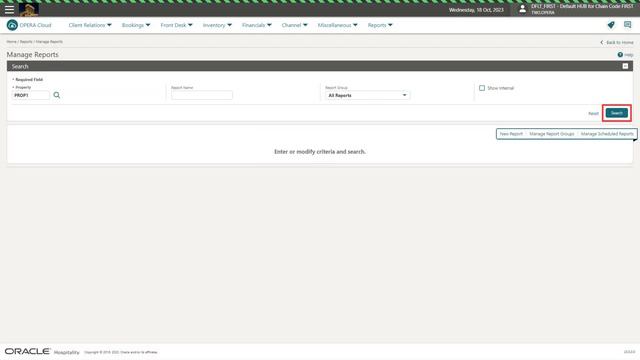The height and width of the screenshot is (360, 640).
Task: Go to Home in the breadcrumb
Action: click(11, 42)
